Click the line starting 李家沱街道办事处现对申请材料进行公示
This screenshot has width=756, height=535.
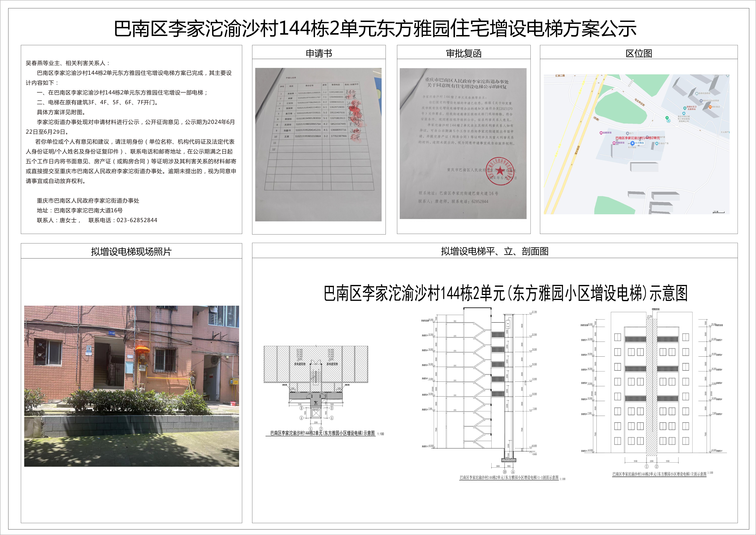136,122
